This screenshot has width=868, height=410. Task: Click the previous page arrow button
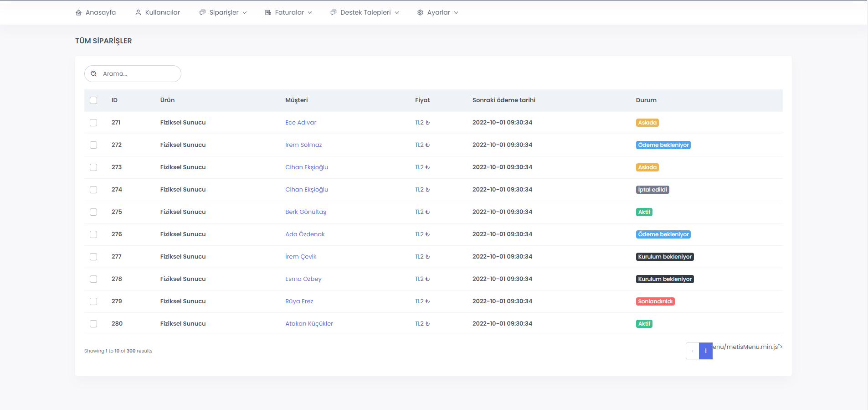point(693,351)
